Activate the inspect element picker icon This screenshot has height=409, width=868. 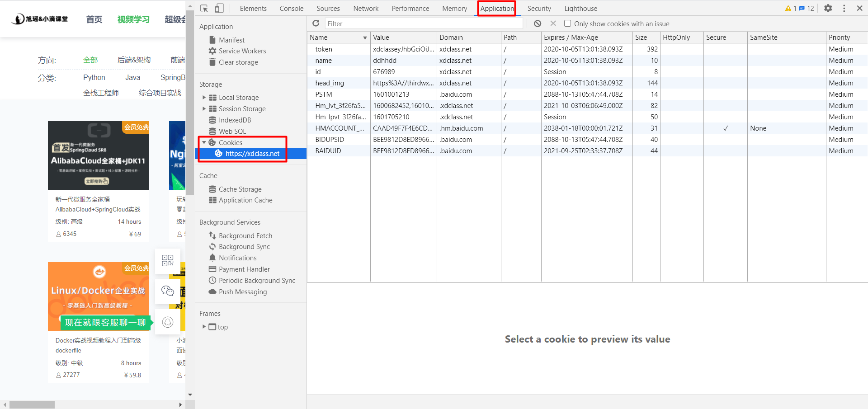[x=204, y=8]
